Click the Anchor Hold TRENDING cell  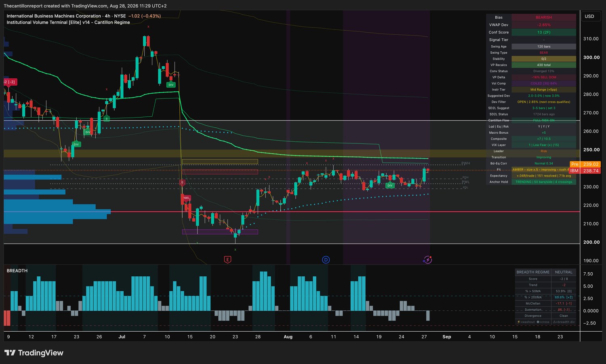(x=544, y=182)
